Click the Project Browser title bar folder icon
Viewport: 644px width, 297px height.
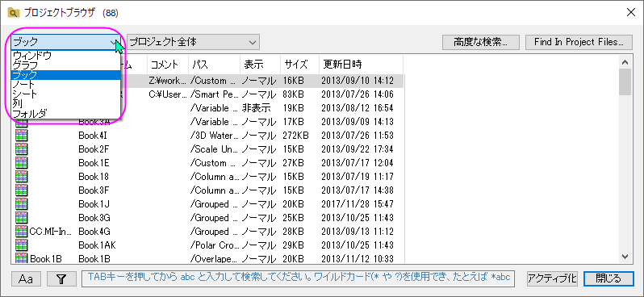13,13
